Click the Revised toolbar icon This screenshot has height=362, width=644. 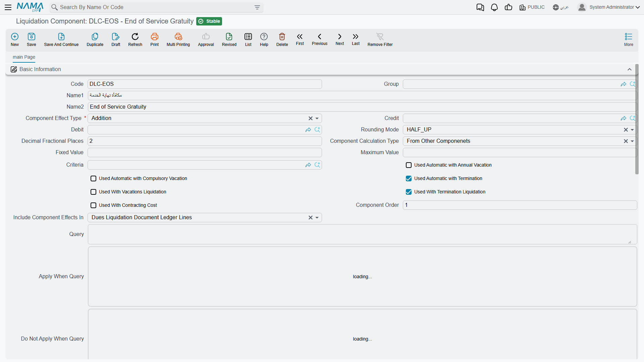tap(229, 37)
